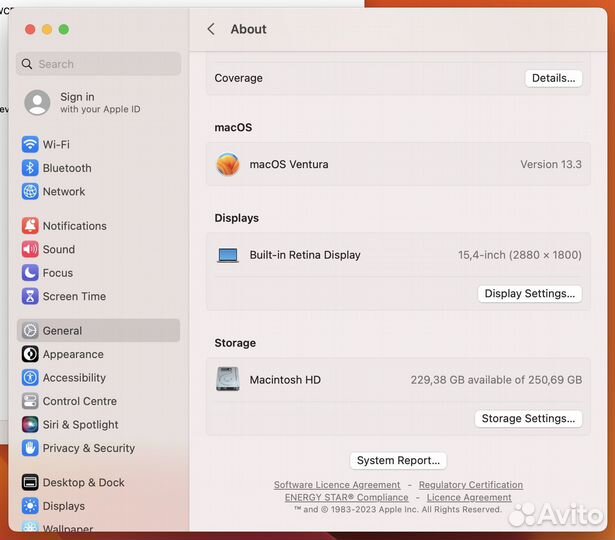
Task: Click the search magnifier icon
Action: coord(27,64)
